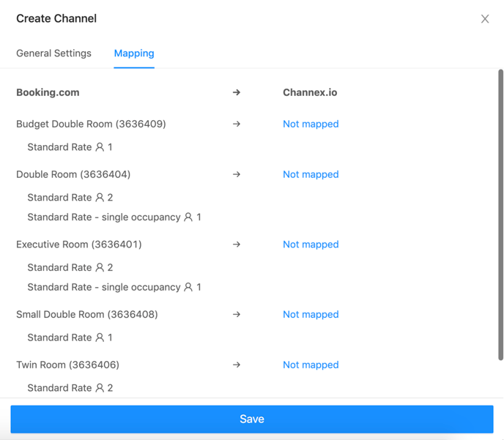Image resolution: width=504 pixels, height=440 pixels.
Task: Choose Not mapped next to Twin Room
Action: (x=311, y=365)
